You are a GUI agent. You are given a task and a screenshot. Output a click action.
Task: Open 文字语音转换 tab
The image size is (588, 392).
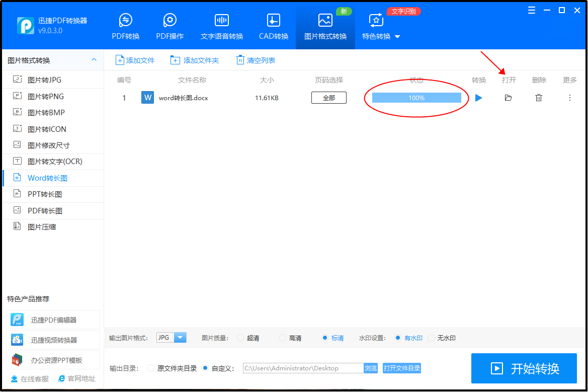point(222,26)
